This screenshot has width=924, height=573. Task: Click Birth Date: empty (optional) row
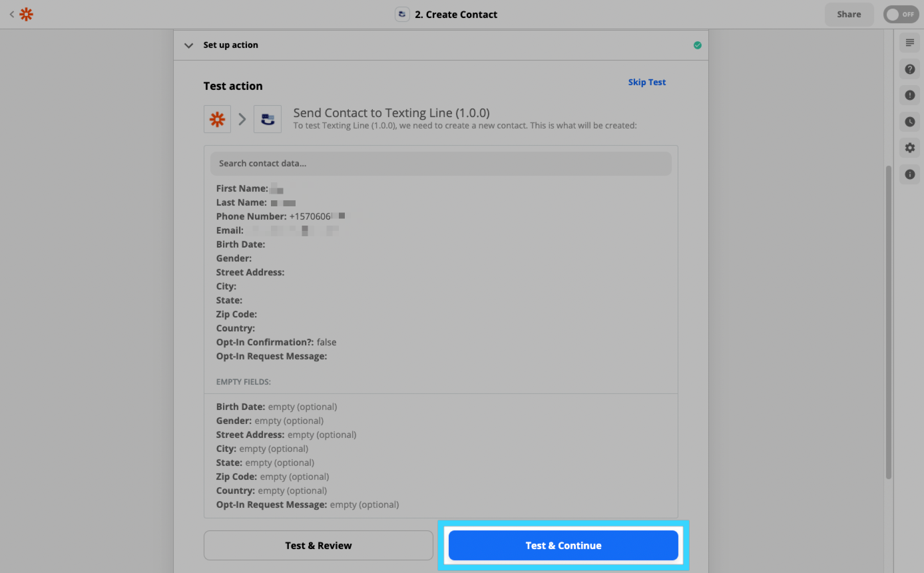[x=276, y=407]
